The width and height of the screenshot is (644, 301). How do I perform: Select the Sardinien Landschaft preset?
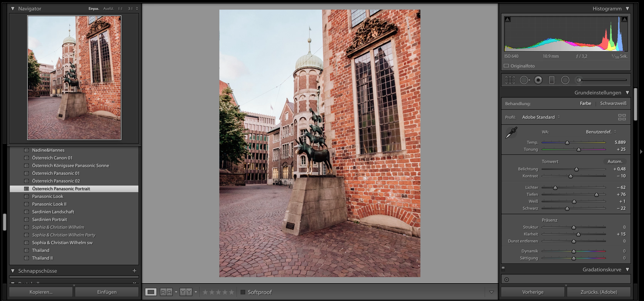(x=53, y=212)
